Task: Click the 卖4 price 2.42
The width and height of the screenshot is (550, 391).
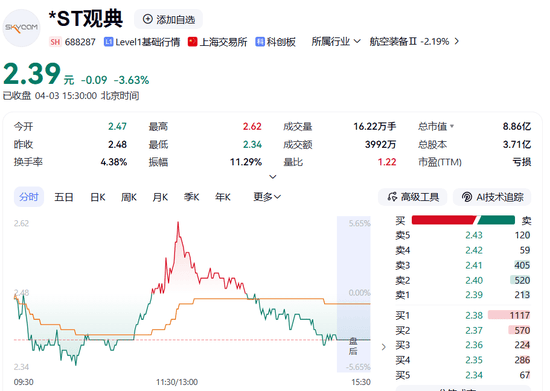Action: pyautogui.click(x=474, y=250)
